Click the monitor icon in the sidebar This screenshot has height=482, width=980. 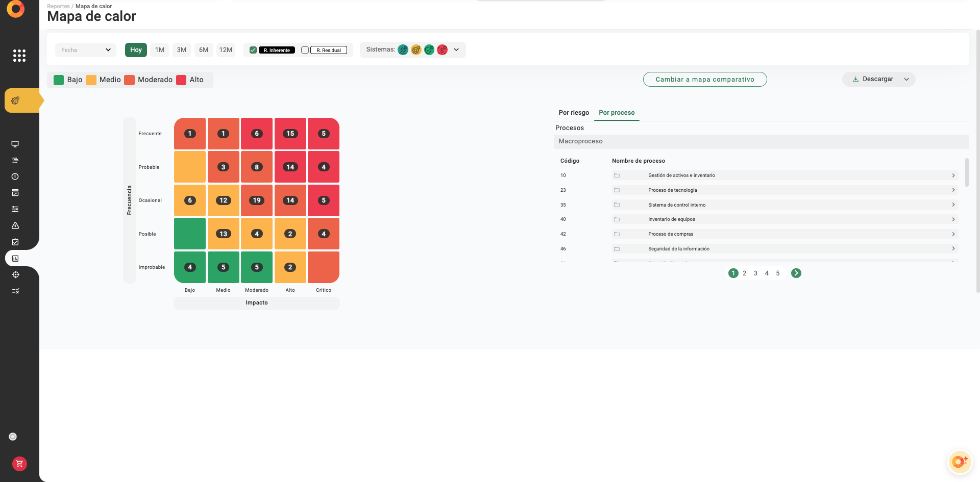tap(15, 144)
